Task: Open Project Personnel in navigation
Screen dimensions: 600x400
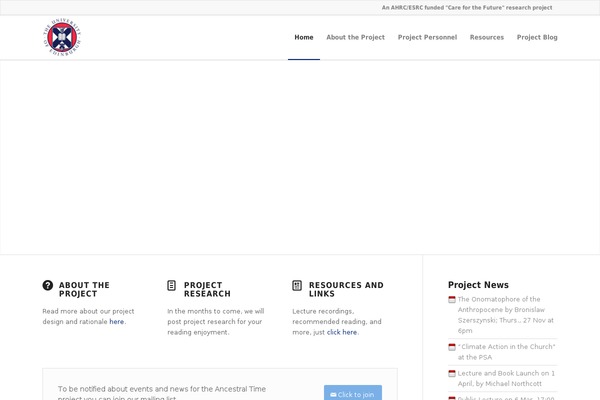Action: 427,37
